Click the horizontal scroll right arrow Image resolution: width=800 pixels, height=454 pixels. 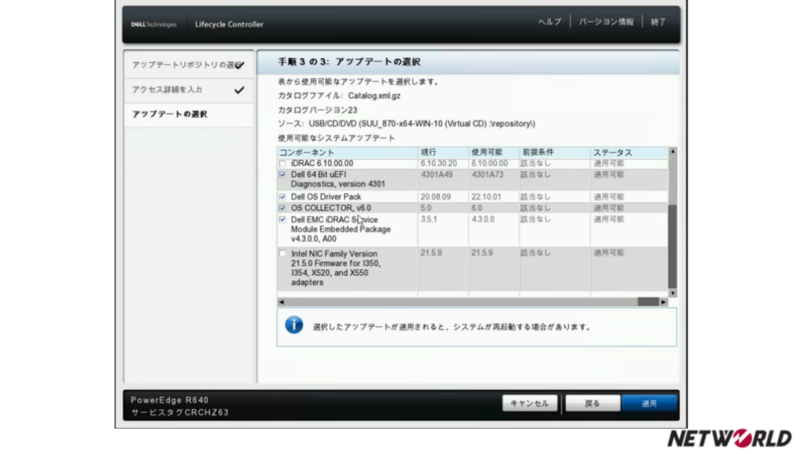coord(663,302)
